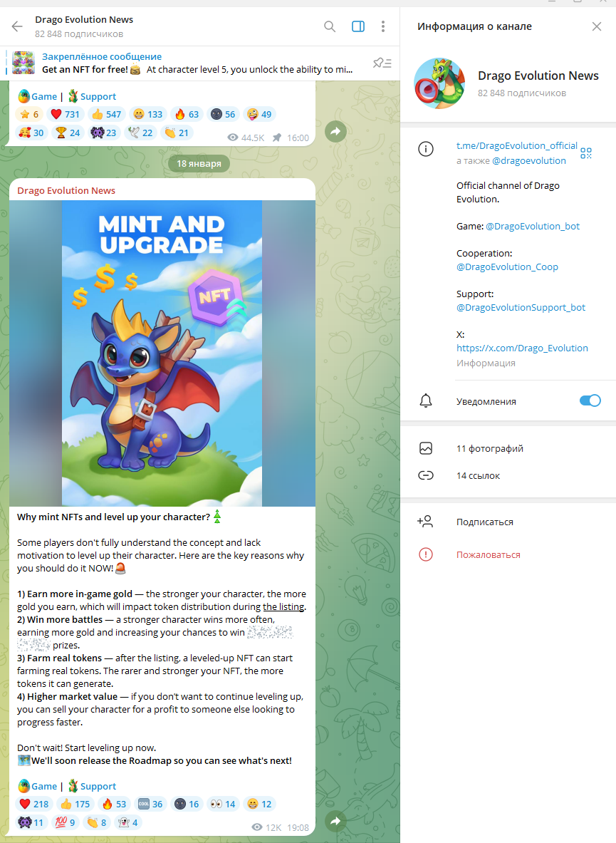The image size is (616, 843).
Task: Add ghost reaction with 4 count
Action: [128, 822]
